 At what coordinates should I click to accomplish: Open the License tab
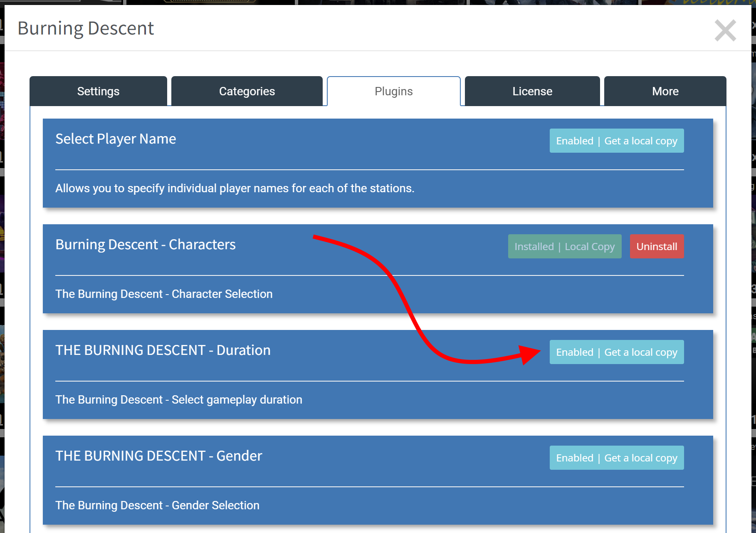[532, 91]
